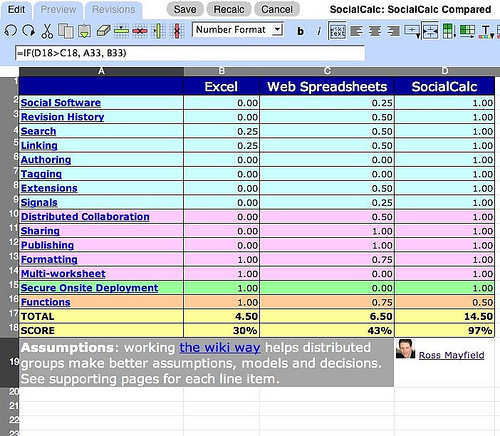Screen dimensions: 500x436
Task: Open the Signals link
Action: (x=39, y=203)
